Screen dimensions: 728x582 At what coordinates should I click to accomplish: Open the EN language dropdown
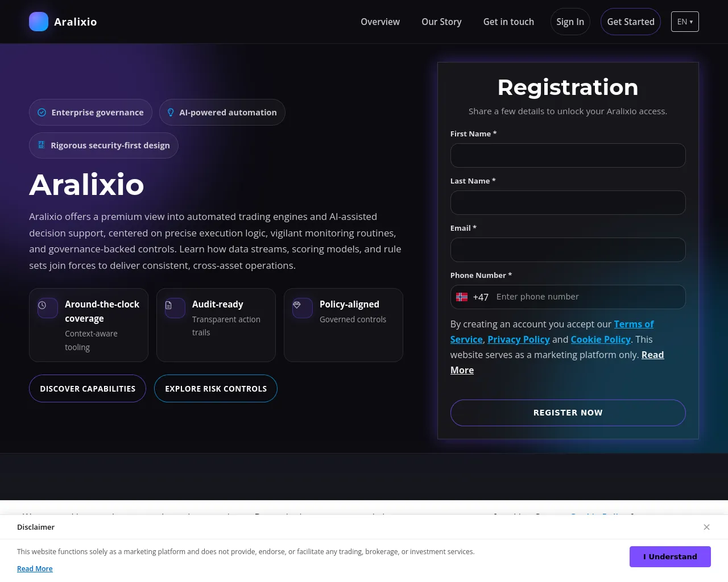coord(685,22)
